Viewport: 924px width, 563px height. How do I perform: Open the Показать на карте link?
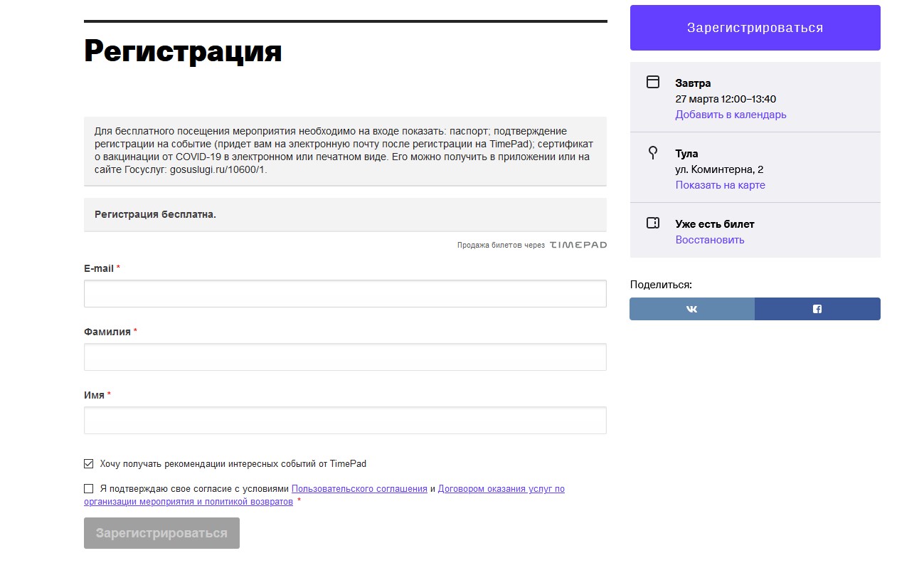coord(720,185)
